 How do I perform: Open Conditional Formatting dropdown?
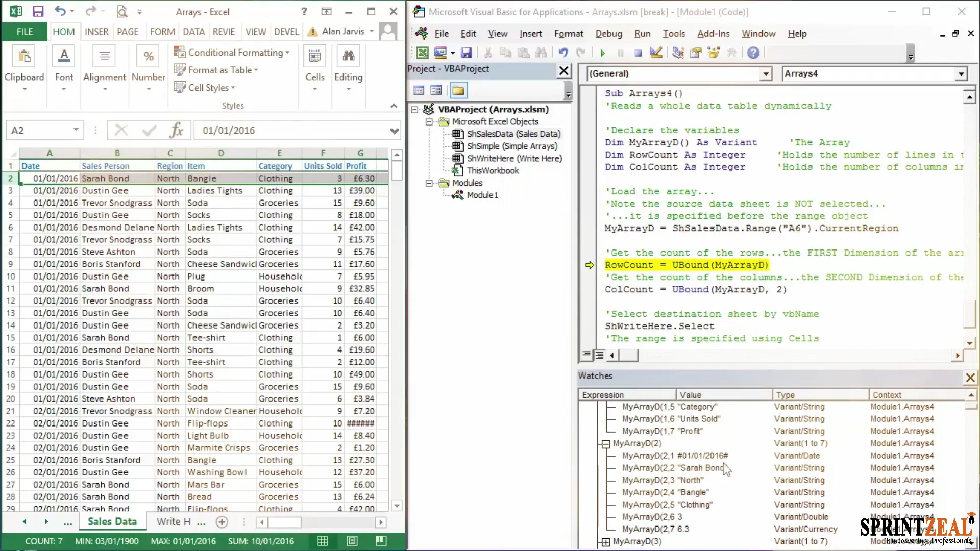coord(232,53)
